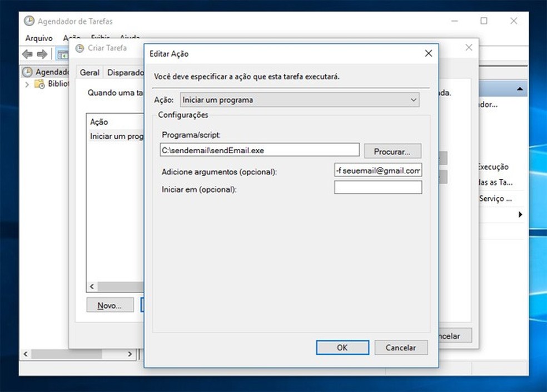Switch to Geral tab in Criar Tarefa
This screenshot has width=547, height=392.
(89, 73)
